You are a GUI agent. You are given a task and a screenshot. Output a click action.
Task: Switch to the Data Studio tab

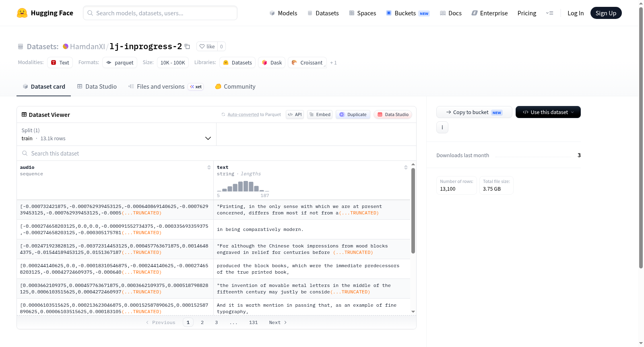pyautogui.click(x=97, y=87)
